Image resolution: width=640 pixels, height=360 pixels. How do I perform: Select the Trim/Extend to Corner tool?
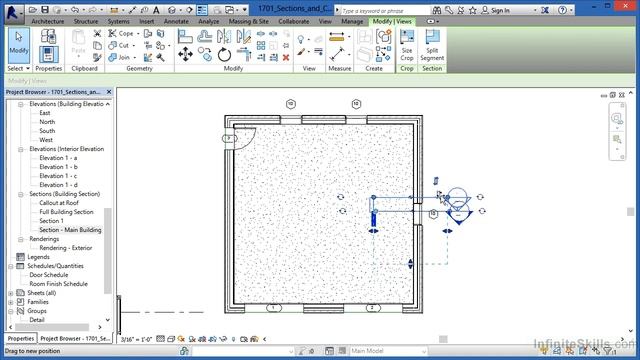244,54
